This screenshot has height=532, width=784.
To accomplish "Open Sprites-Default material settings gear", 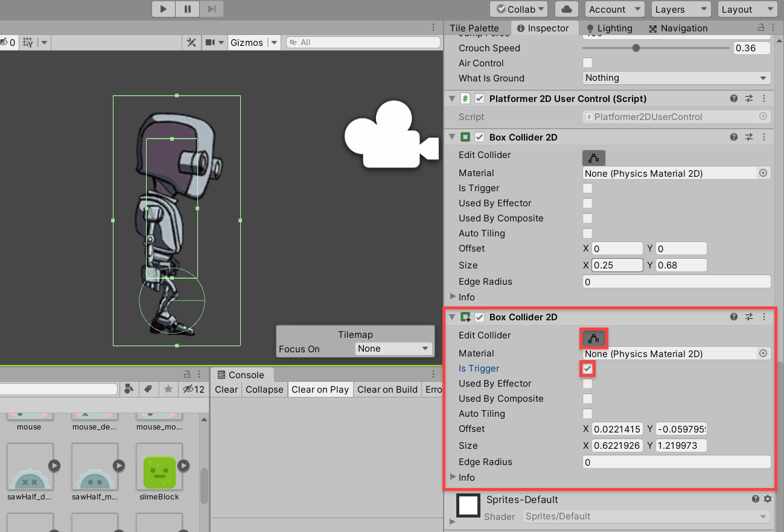I will [768, 499].
